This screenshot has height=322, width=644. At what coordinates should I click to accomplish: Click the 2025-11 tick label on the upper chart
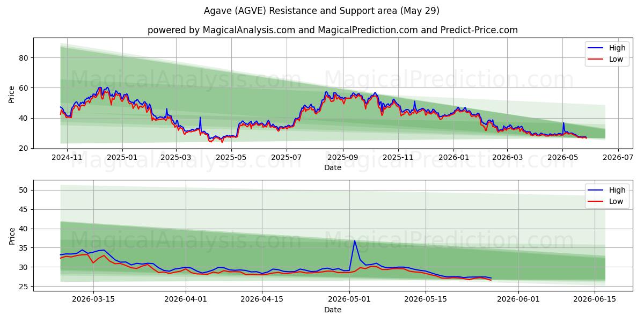coord(398,158)
